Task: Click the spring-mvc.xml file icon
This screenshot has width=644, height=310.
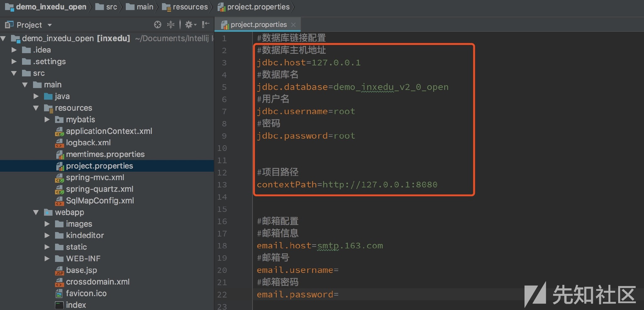Action: tap(59, 178)
